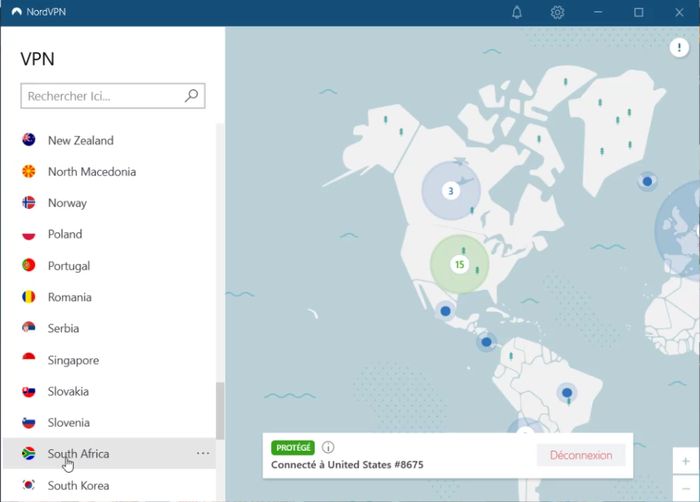
Task: Click the New Zealand flag icon
Action: pyautogui.click(x=29, y=140)
